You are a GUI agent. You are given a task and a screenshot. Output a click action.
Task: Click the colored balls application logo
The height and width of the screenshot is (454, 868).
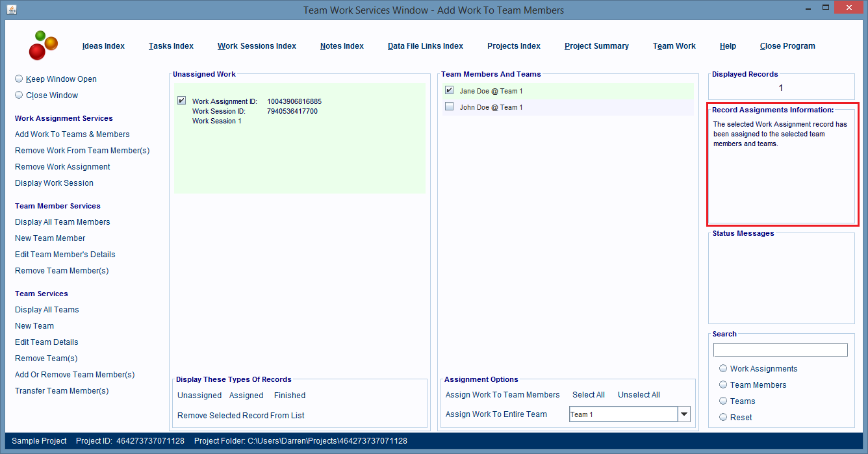43,45
